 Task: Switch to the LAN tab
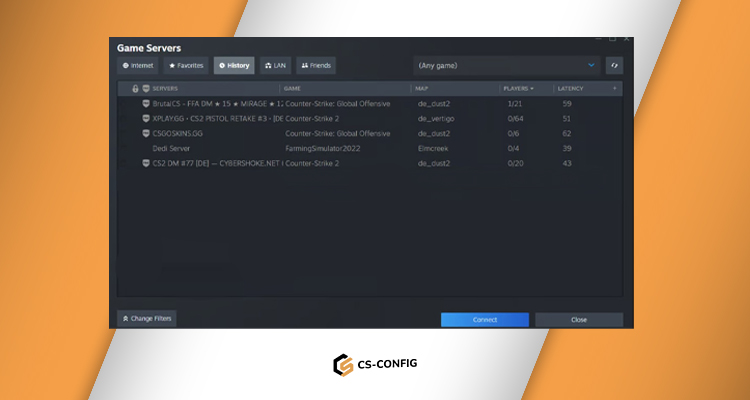pyautogui.click(x=276, y=66)
